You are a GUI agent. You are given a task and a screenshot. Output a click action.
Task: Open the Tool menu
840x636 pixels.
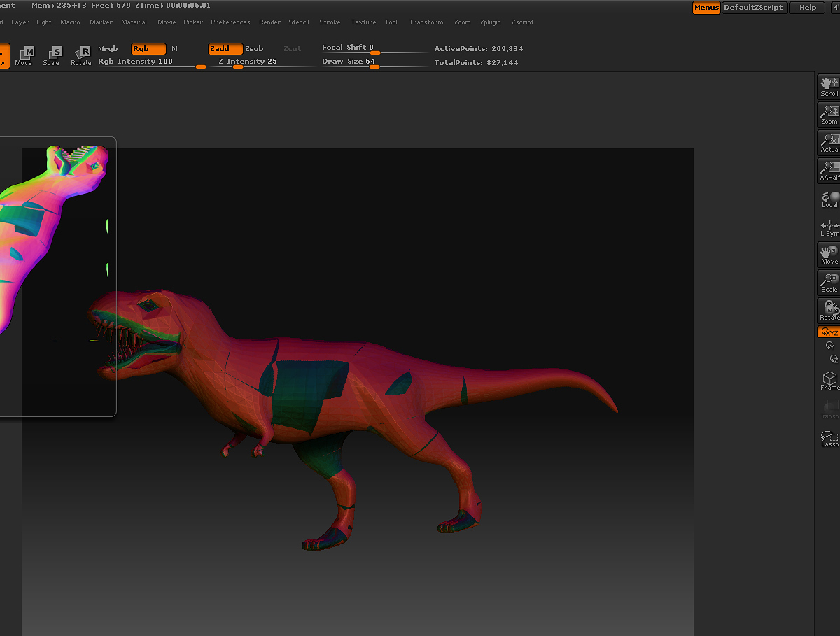click(391, 22)
